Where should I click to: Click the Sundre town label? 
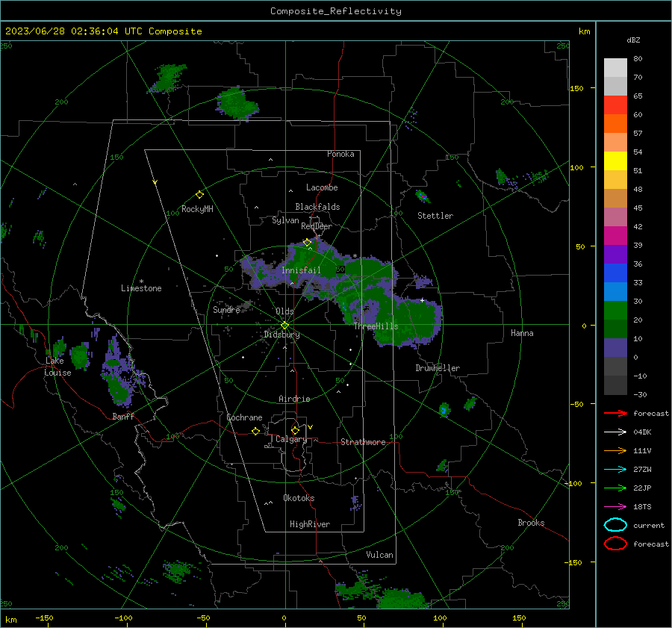click(226, 310)
